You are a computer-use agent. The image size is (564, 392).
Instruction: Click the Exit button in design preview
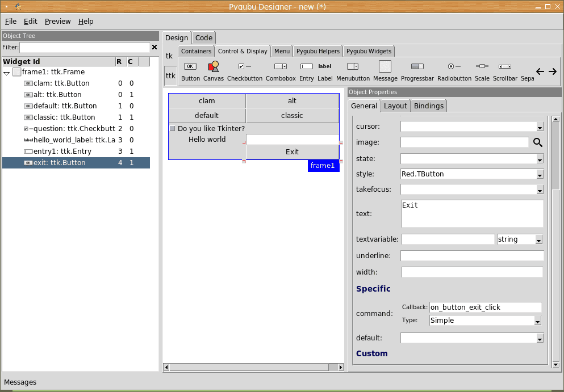pos(292,152)
